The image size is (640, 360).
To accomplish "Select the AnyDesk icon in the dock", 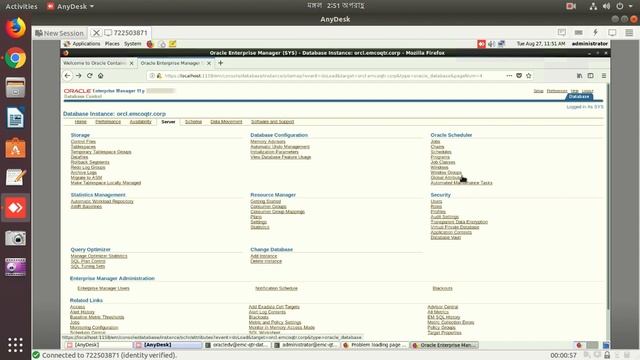I will click(16, 208).
